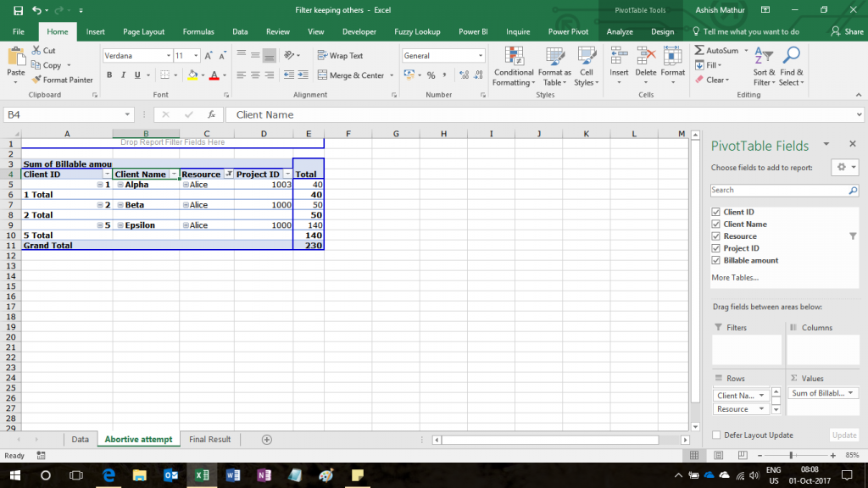Click the Tell me what you want box
The height and width of the screenshot is (488, 868).
(746, 31)
